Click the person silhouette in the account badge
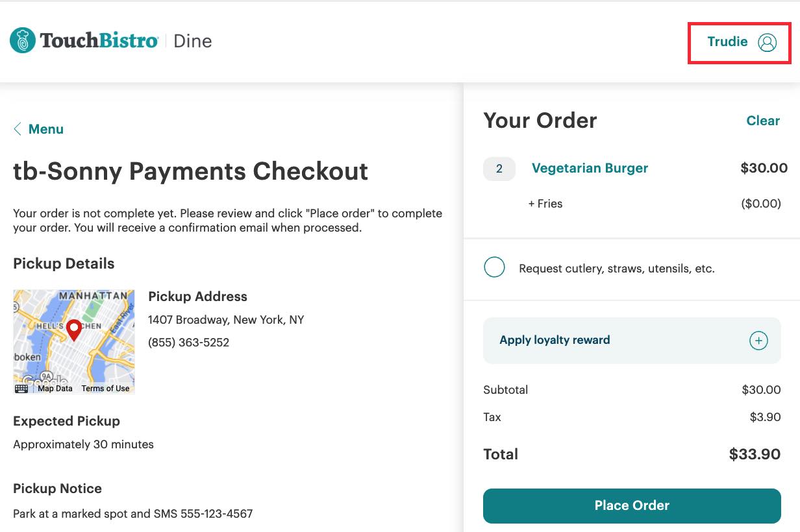800x532 pixels. click(768, 42)
